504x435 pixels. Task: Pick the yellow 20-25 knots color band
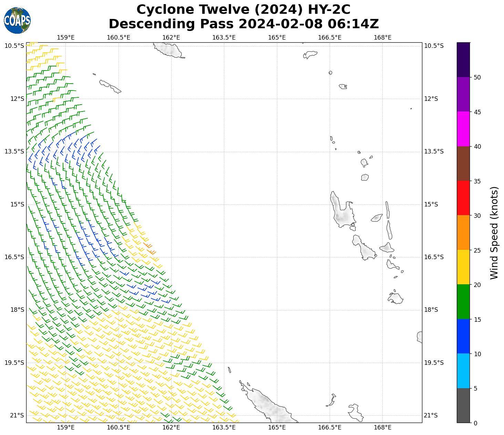pyautogui.click(x=463, y=267)
